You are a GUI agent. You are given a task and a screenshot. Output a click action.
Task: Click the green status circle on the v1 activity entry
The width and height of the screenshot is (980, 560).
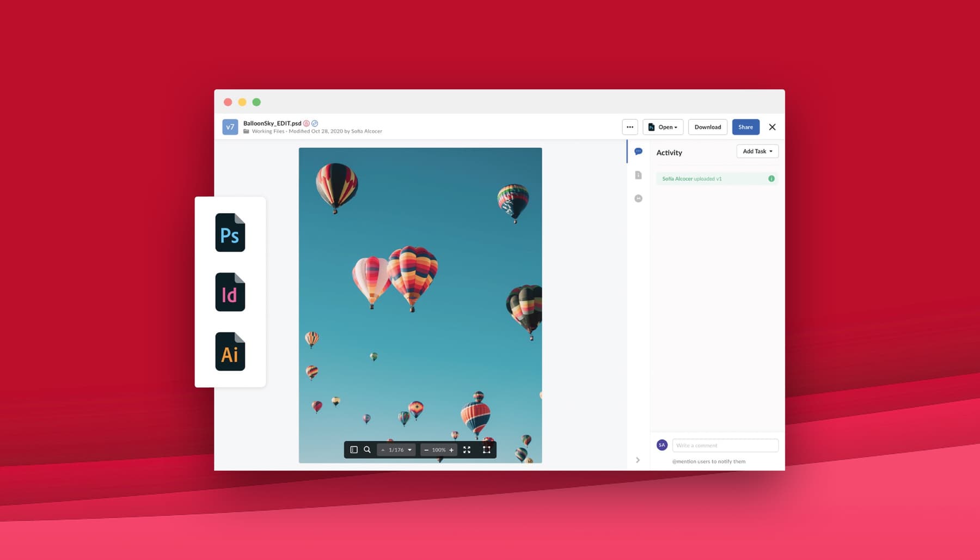[771, 178]
